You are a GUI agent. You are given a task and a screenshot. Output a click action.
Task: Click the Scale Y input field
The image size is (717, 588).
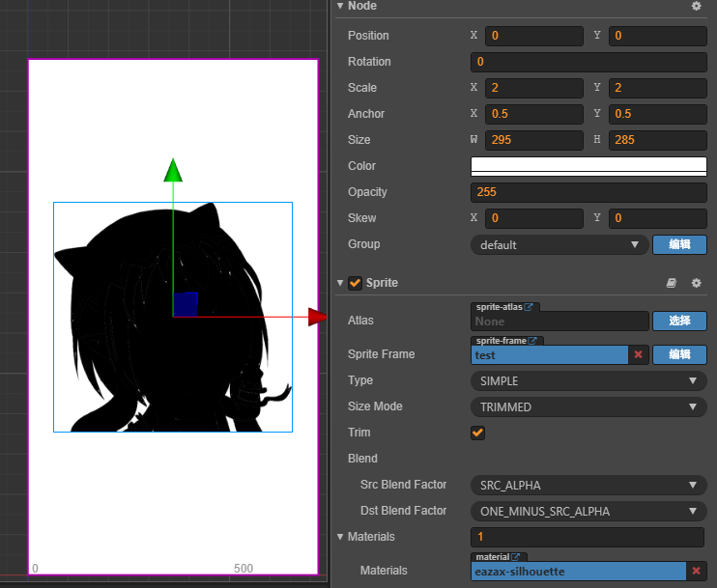click(x=657, y=88)
